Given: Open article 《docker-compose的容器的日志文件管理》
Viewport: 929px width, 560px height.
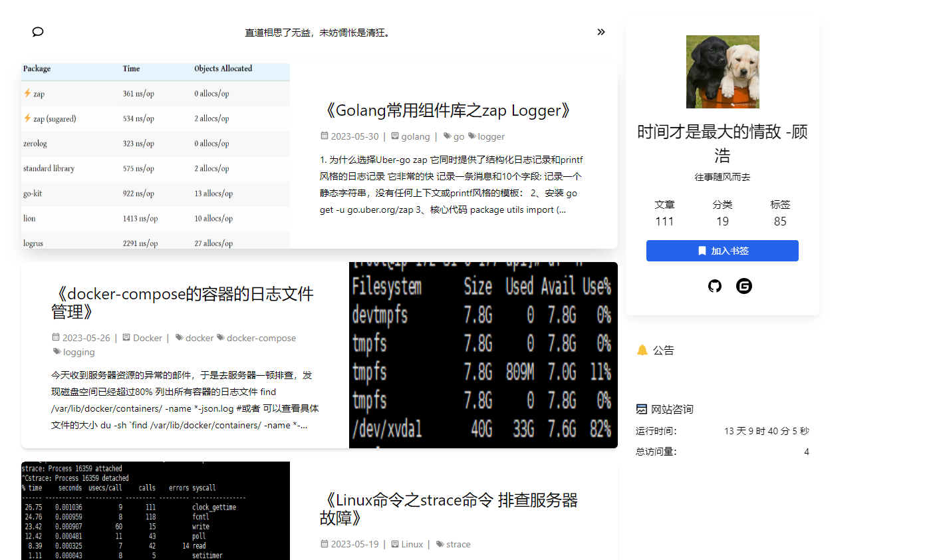Looking at the screenshot, I should [182, 303].
